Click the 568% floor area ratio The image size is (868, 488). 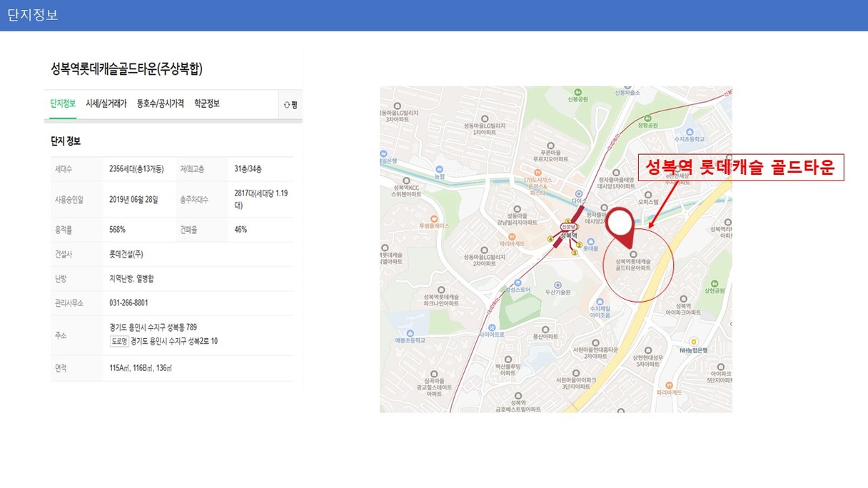[x=117, y=230]
